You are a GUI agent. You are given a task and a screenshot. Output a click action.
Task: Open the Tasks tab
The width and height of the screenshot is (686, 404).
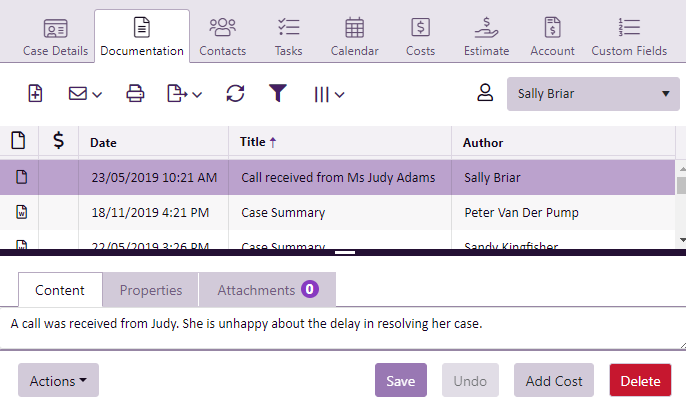[289, 37]
